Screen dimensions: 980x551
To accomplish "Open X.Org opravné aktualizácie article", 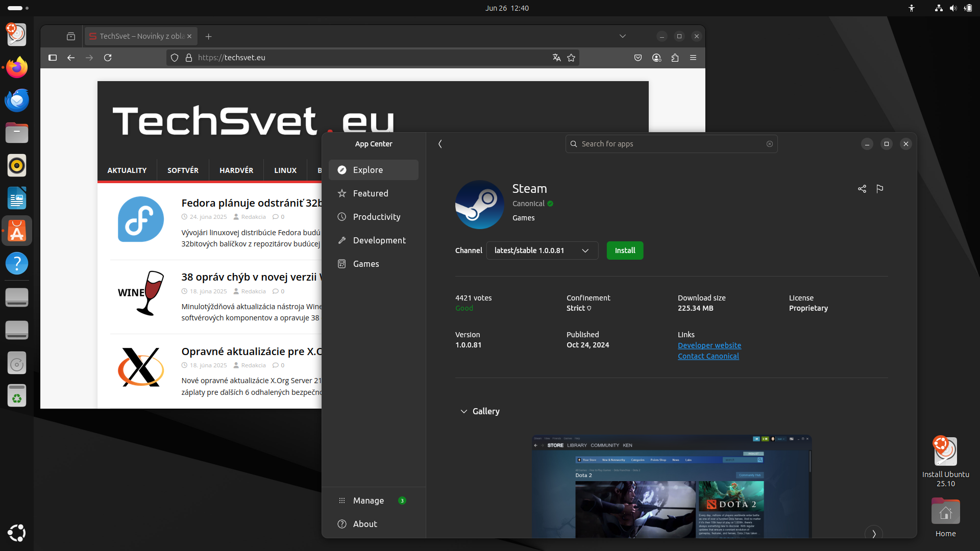I will (252, 352).
